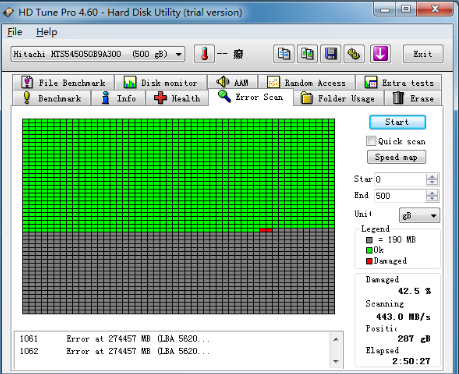Click the red damaged block in scan grid
This screenshot has height=374, width=459.
[x=266, y=230]
